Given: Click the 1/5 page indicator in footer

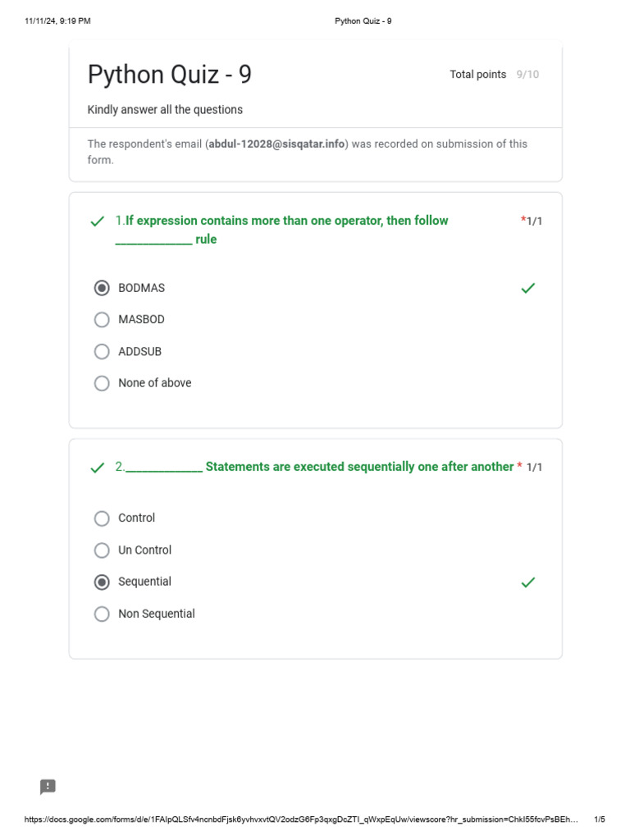Looking at the screenshot, I should click(600, 819).
